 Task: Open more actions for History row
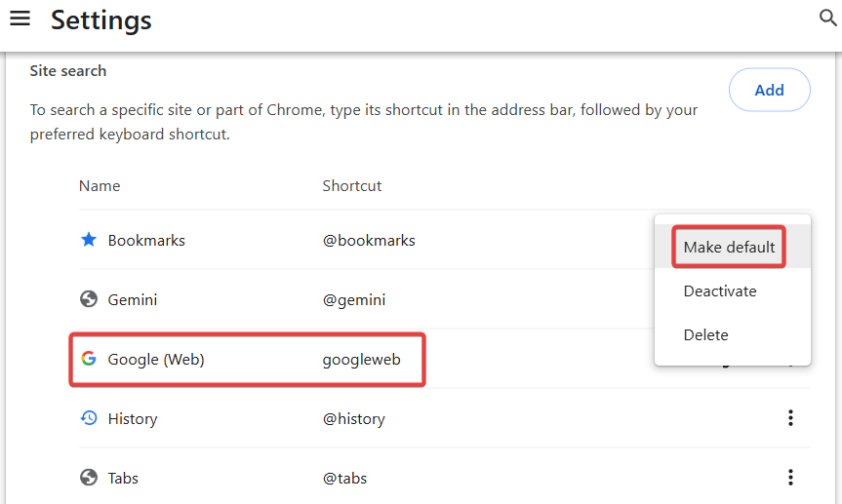(790, 417)
